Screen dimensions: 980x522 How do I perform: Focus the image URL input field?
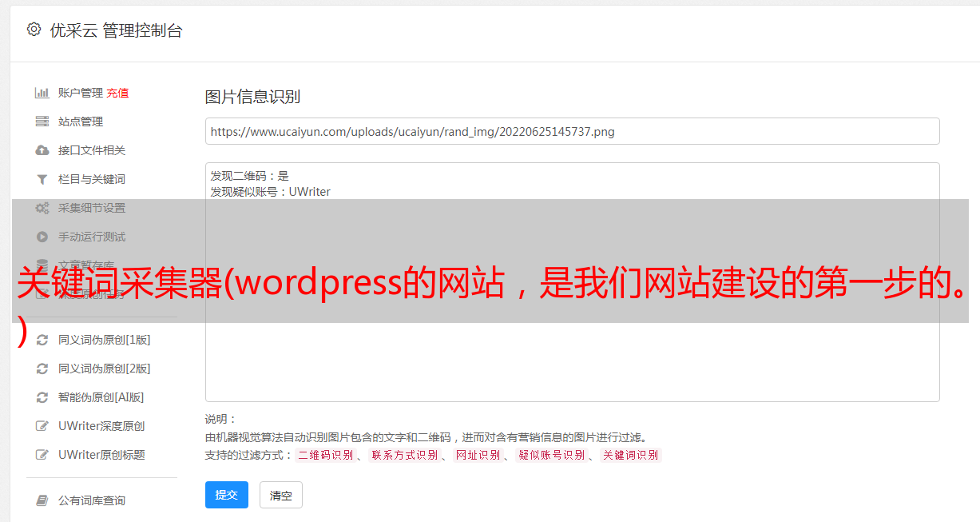tap(572, 131)
